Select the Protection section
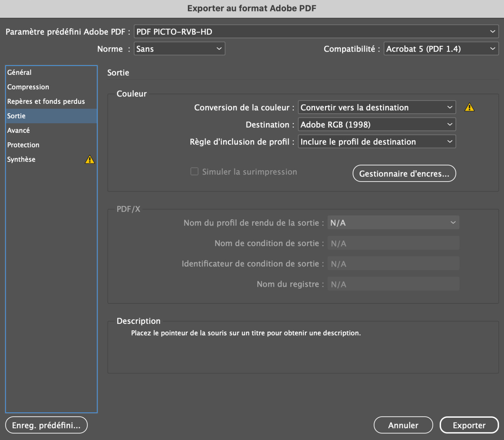The height and width of the screenshot is (440, 504). click(x=23, y=145)
